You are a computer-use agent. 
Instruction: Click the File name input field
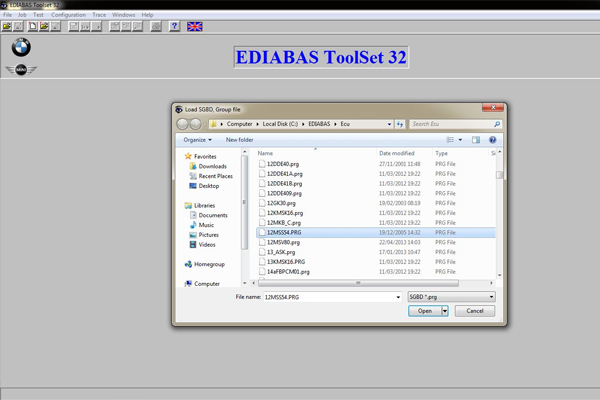[x=330, y=297]
